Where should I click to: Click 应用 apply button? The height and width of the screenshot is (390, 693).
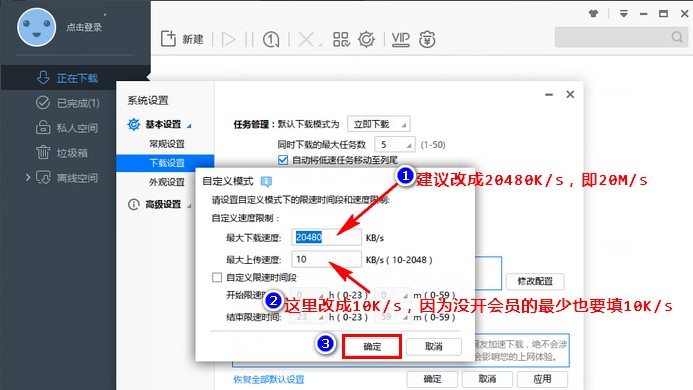click(x=542, y=379)
